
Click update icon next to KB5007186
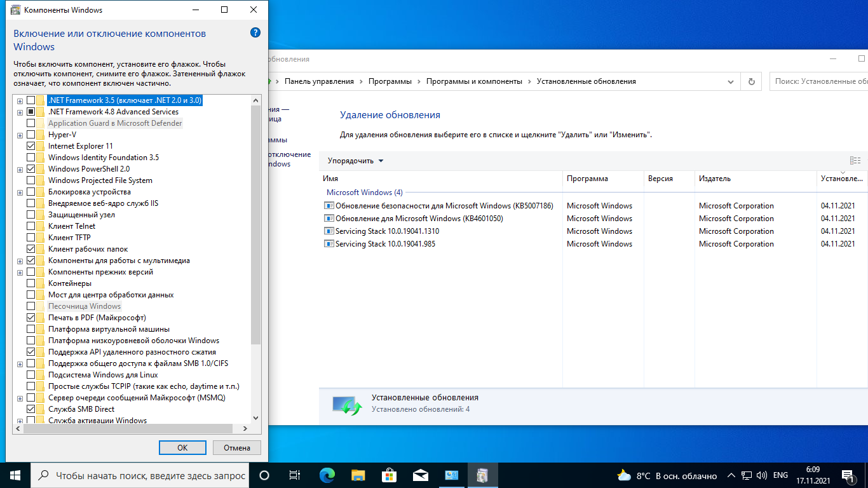tap(329, 206)
